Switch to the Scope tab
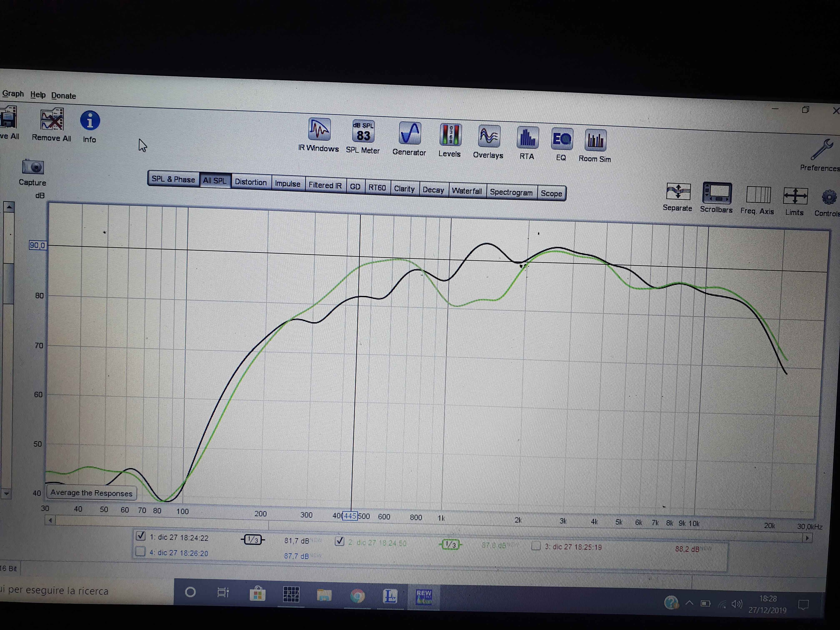 pos(551,193)
